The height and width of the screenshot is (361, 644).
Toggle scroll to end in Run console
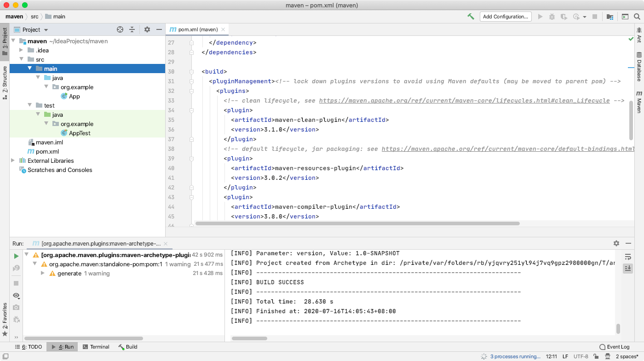click(628, 269)
